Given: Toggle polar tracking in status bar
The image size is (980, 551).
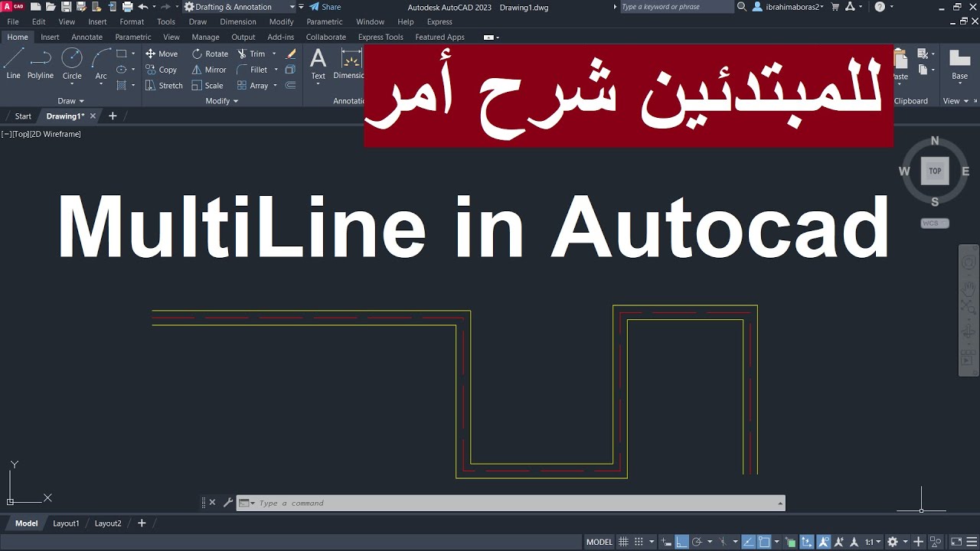Looking at the screenshot, I should [697, 542].
